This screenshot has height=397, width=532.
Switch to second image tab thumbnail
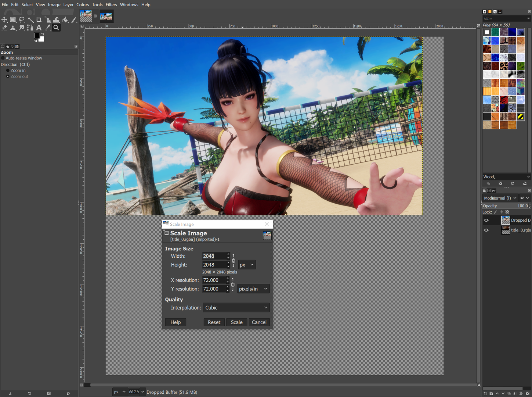click(106, 16)
